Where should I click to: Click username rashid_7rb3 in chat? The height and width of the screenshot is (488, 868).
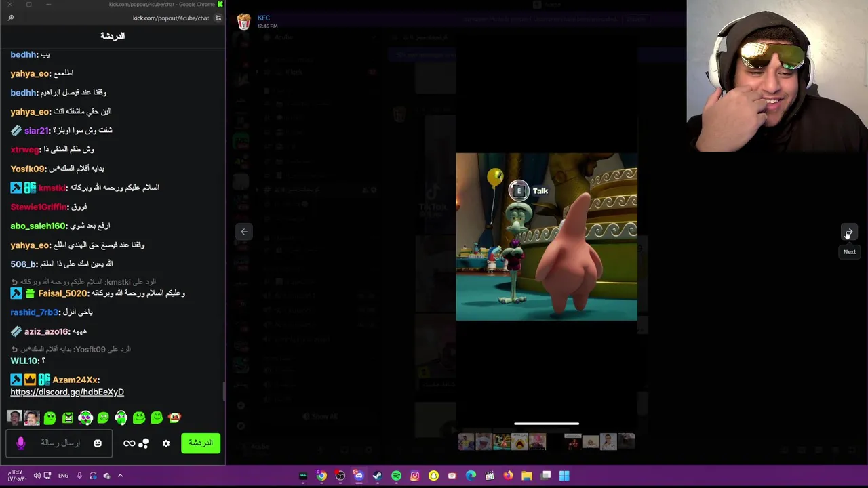tap(35, 312)
